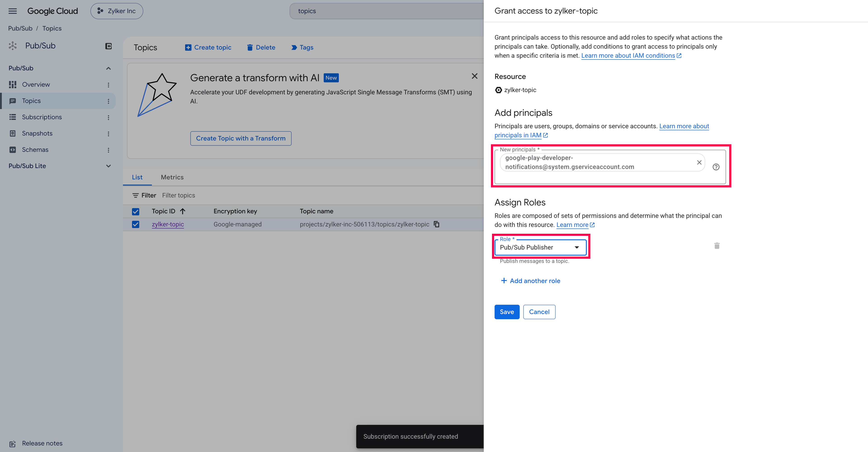
Task: Click the Topic name column header
Action: pyautogui.click(x=316, y=212)
